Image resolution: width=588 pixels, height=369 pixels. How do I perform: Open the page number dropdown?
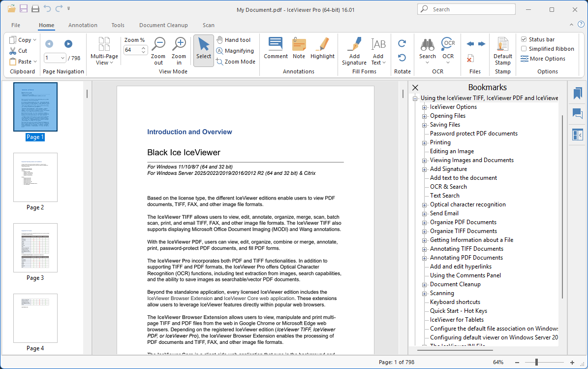pos(62,58)
